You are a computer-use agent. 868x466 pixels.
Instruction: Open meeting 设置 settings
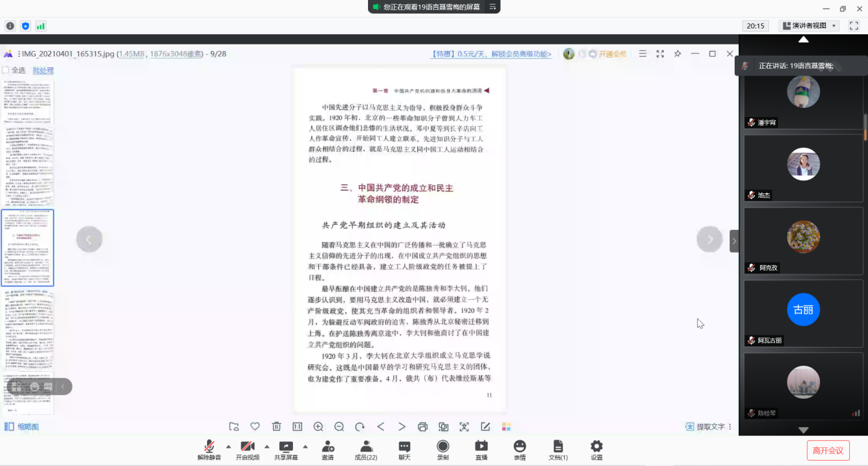(596, 450)
